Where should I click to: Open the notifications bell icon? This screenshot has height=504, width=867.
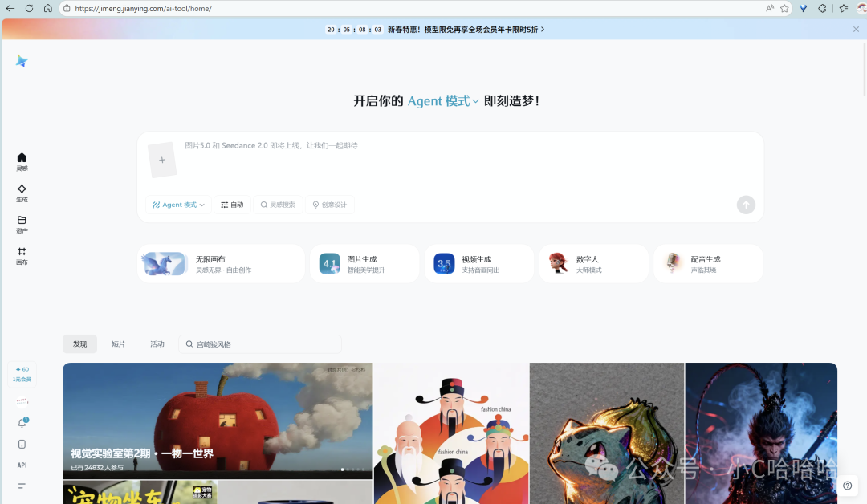click(x=22, y=423)
